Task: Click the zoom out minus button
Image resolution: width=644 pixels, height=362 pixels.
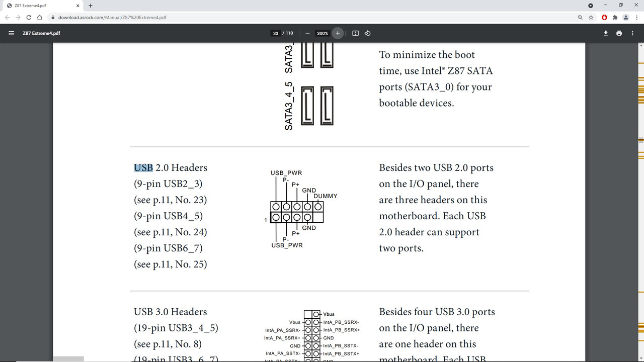Action: pyautogui.click(x=307, y=33)
